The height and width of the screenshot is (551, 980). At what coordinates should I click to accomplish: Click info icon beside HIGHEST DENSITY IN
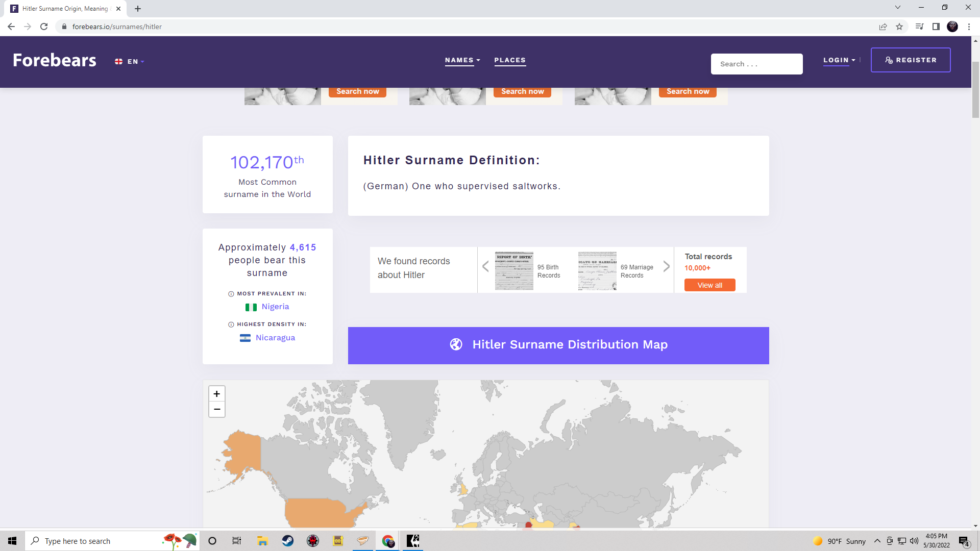coord(231,324)
